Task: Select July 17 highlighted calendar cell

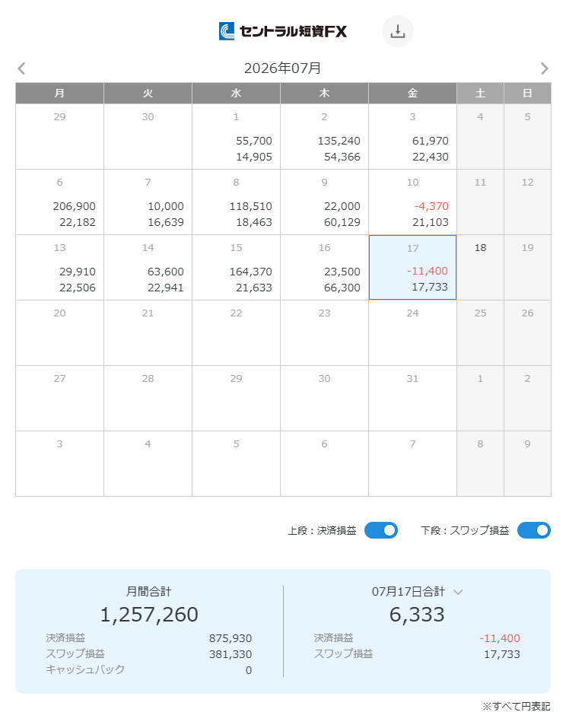Action: pos(412,268)
